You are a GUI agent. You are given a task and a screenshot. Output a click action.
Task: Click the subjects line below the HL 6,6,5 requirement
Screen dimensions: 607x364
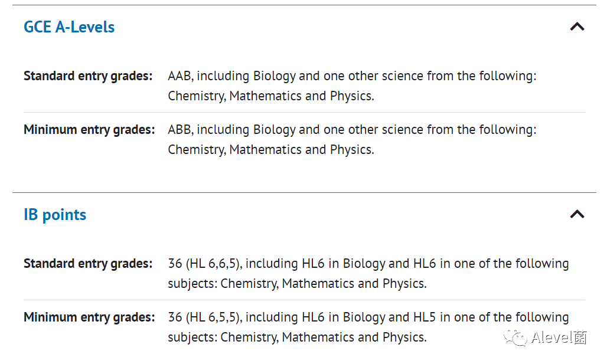[x=297, y=284]
